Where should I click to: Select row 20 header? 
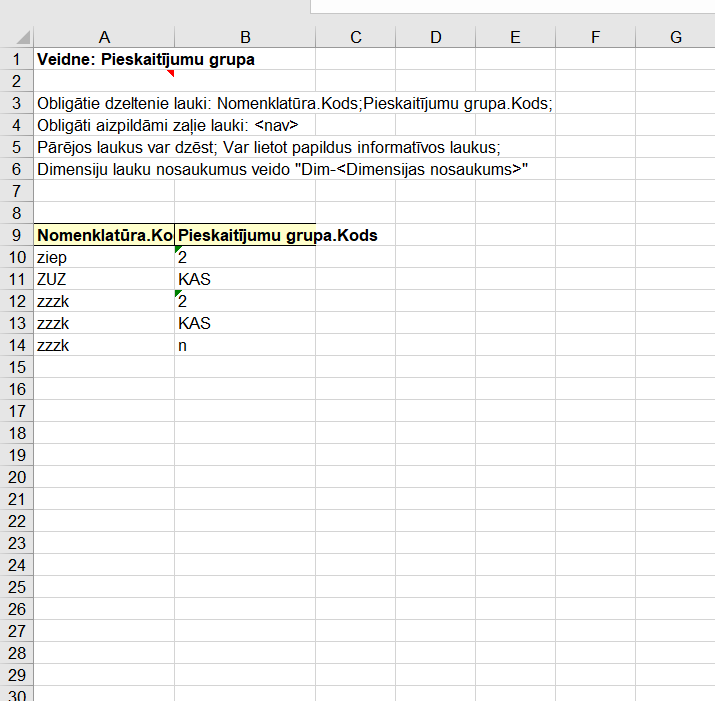pos(16,477)
